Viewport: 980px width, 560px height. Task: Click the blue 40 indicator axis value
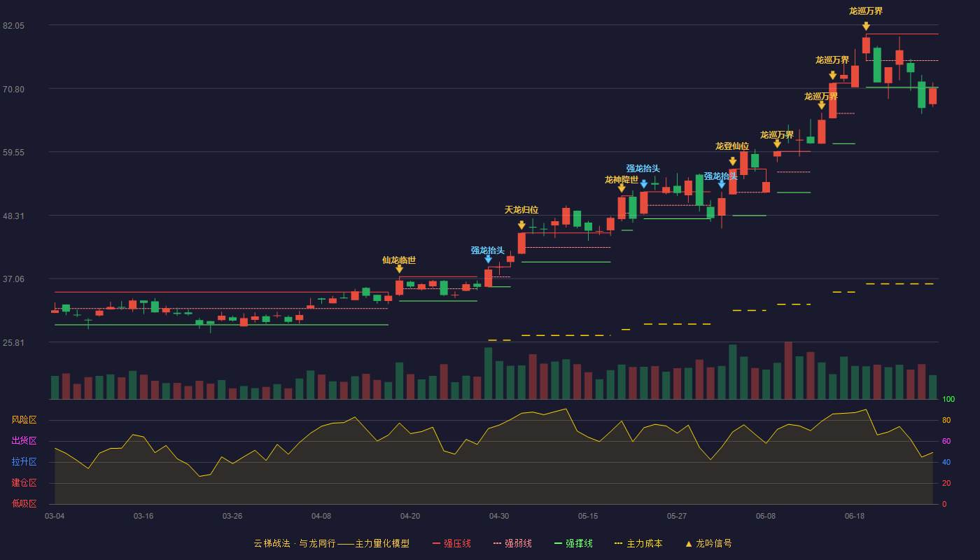pos(946,463)
